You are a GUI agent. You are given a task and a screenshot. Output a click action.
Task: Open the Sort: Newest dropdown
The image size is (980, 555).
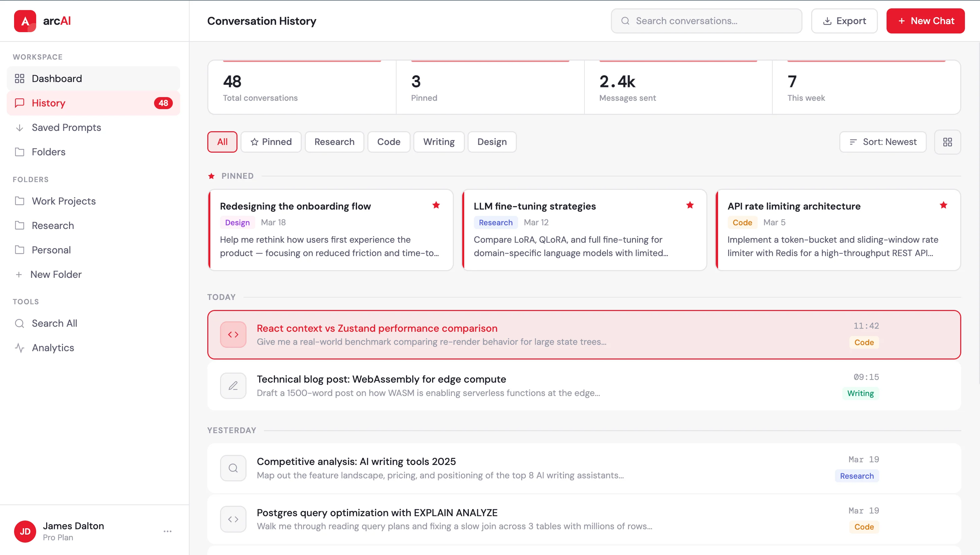click(883, 142)
